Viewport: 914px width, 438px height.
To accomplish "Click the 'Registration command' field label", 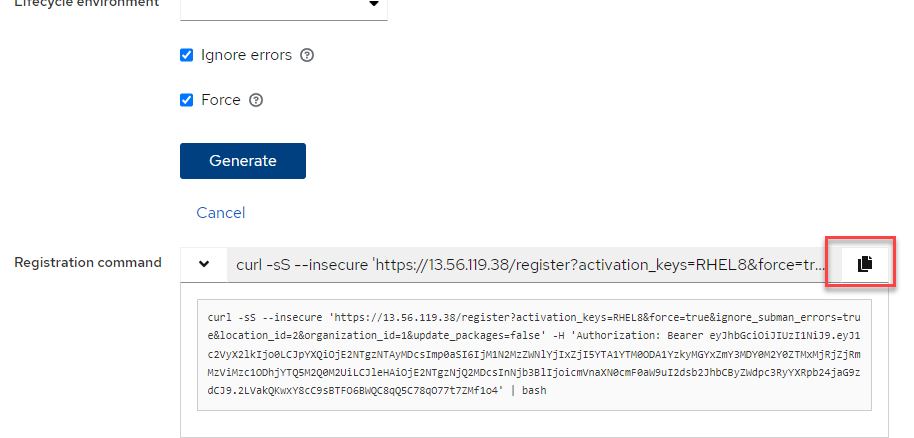I will pyautogui.click(x=88, y=263).
